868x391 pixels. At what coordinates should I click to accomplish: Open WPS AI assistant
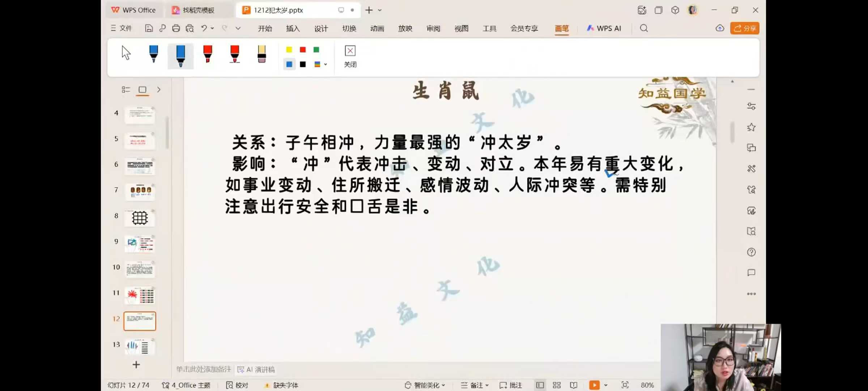[x=604, y=28]
